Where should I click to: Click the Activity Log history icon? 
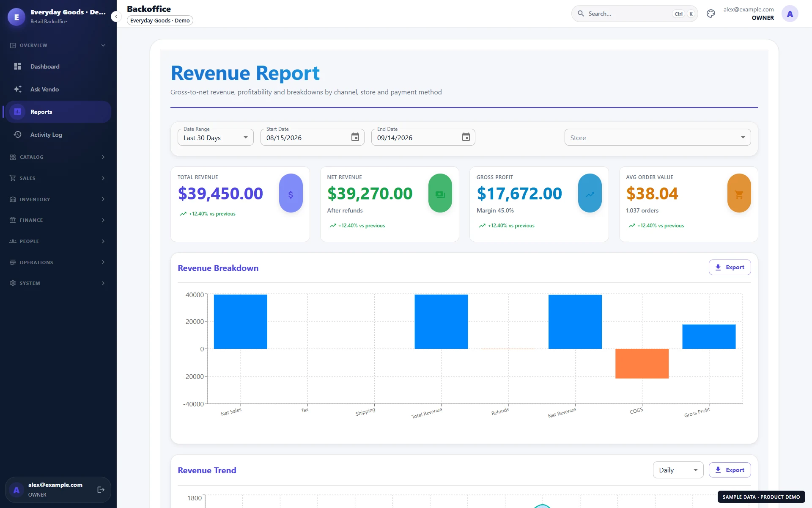click(x=17, y=135)
